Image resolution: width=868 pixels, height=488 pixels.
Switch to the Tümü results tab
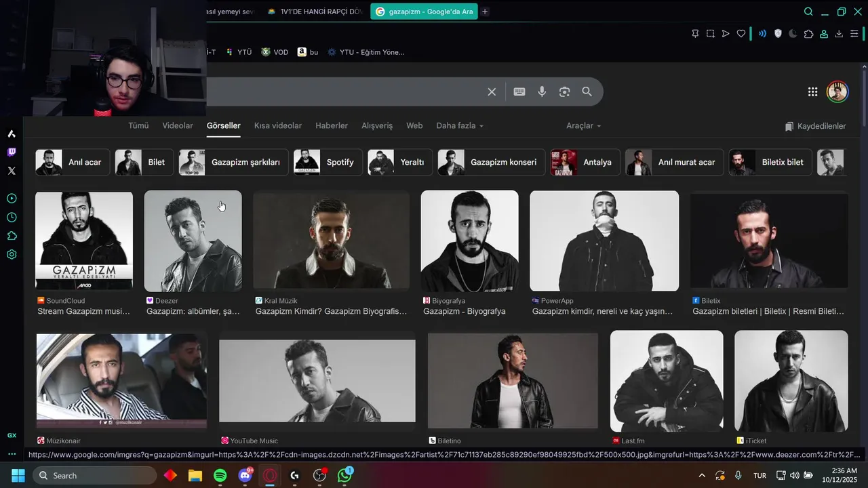coord(138,125)
